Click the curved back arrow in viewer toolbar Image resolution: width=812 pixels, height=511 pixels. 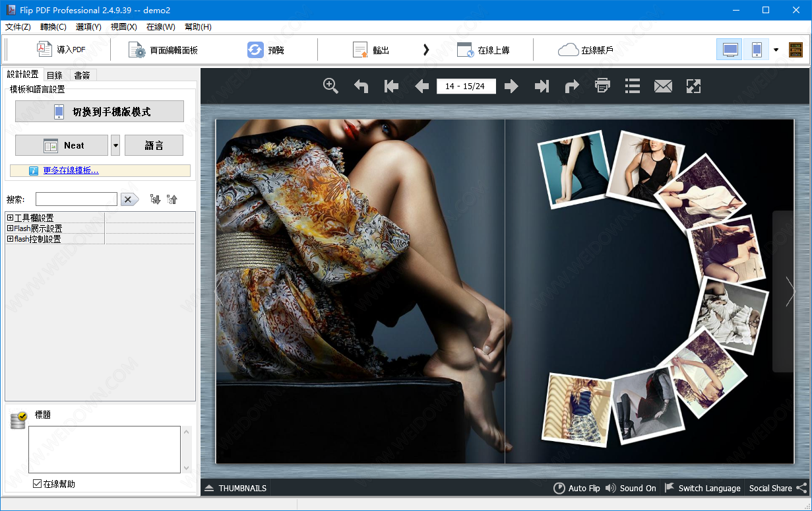tap(361, 86)
